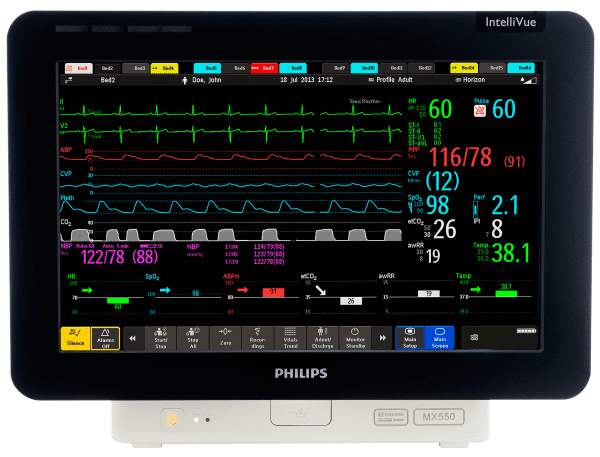Click the red ABP pressure waveform

[231, 157]
